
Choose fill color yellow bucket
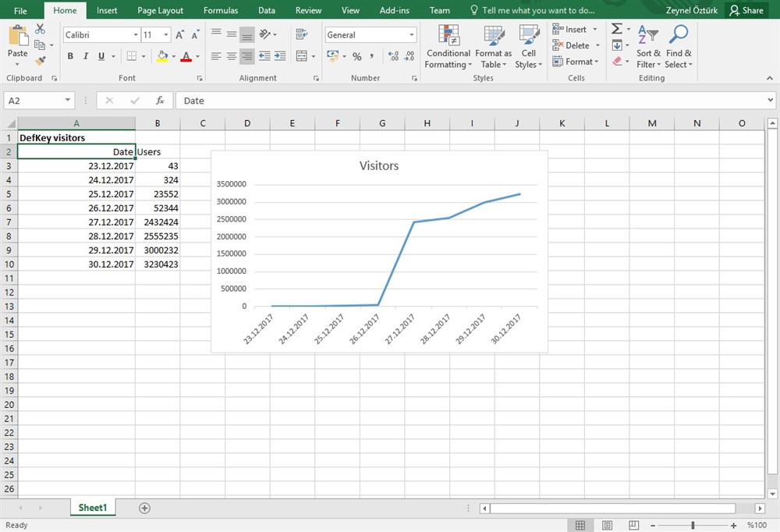click(162, 56)
